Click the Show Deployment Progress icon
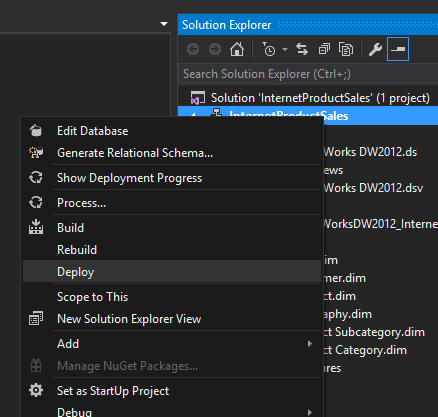The height and width of the screenshot is (417, 438). [x=36, y=177]
